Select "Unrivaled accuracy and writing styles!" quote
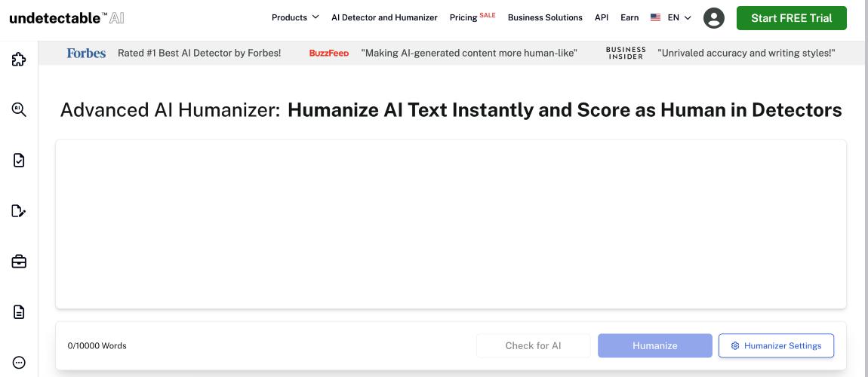This screenshot has width=868, height=377. point(746,53)
